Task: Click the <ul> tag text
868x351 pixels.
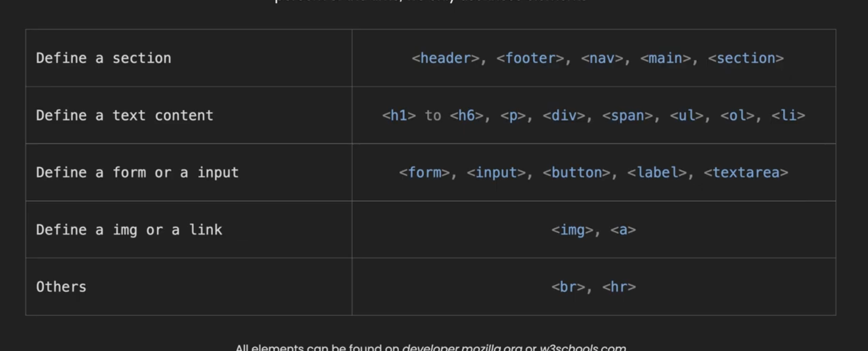Action: pos(687,116)
